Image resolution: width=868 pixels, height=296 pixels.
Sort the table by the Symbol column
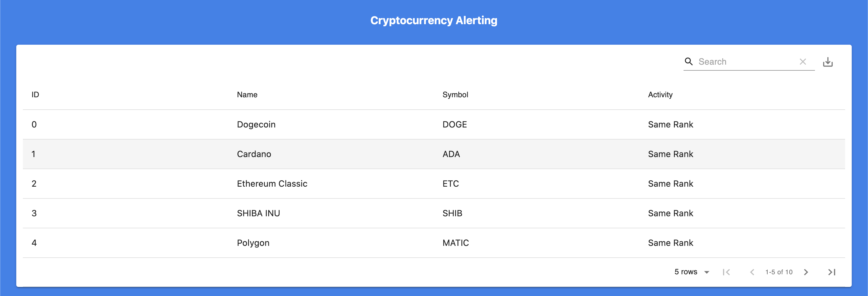pos(455,95)
